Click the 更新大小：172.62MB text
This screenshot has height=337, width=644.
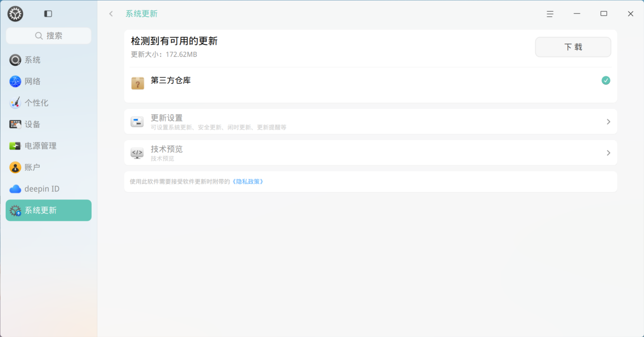[x=164, y=54]
